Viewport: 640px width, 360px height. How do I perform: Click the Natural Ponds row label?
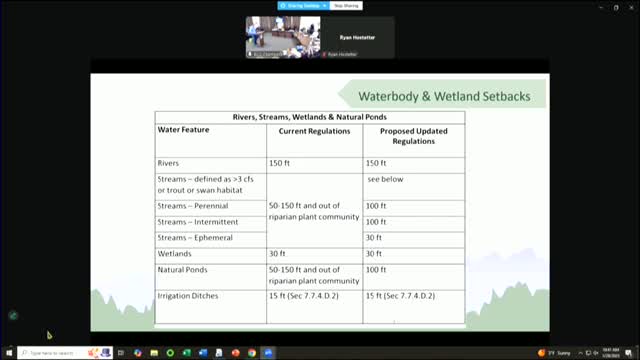(x=182, y=270)
